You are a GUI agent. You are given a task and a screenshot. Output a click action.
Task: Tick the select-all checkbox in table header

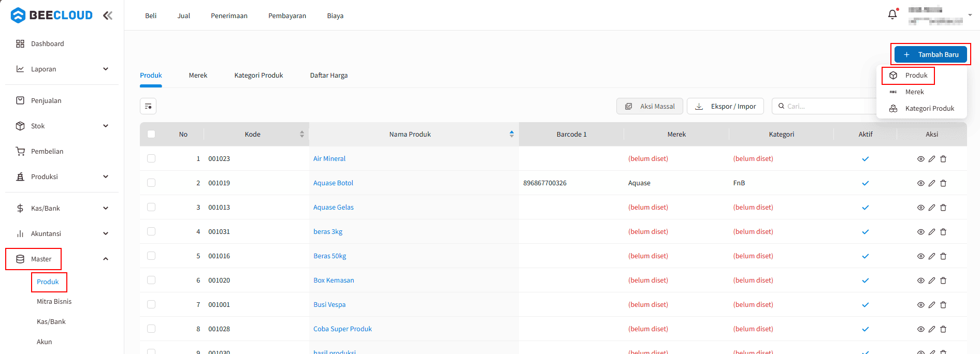pyautogui.click(x=151, y=134)
